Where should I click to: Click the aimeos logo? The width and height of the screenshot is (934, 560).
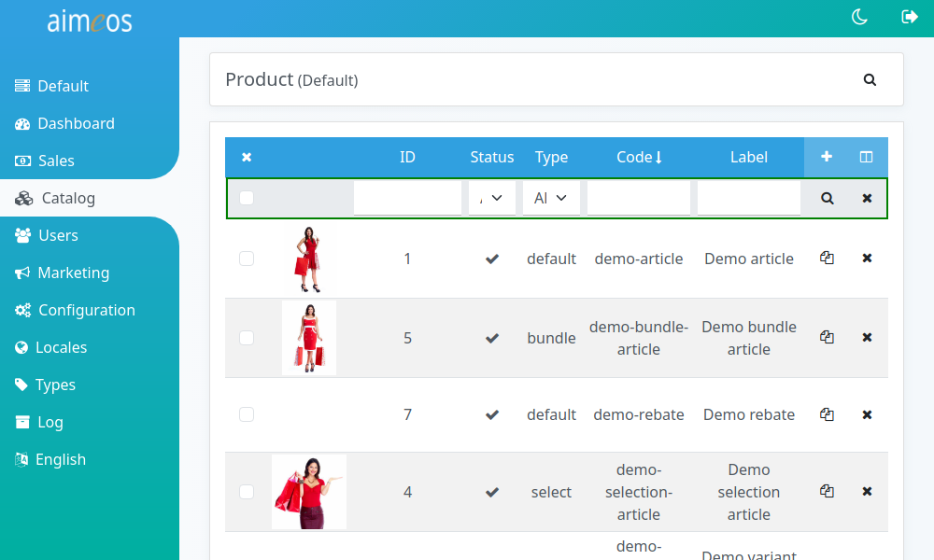pyautogui.click(x=90, y=21)
